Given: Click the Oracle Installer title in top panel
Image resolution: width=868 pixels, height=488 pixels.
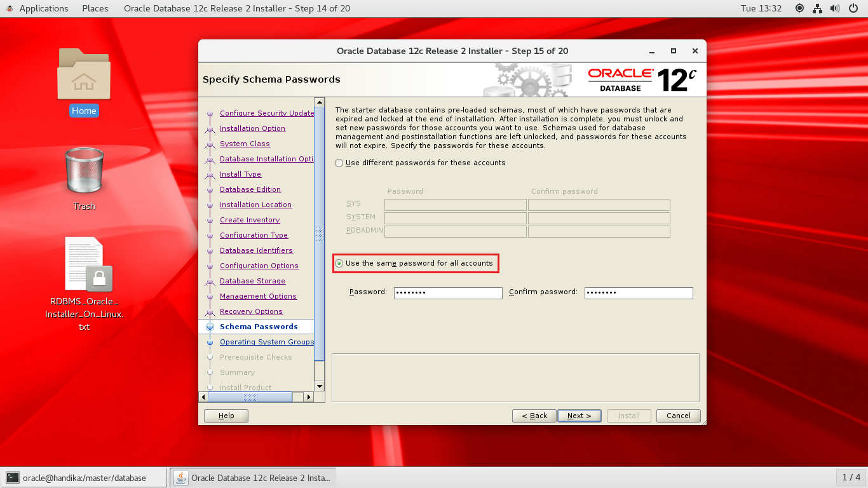Looking at the screenshot, I should 237,8.
